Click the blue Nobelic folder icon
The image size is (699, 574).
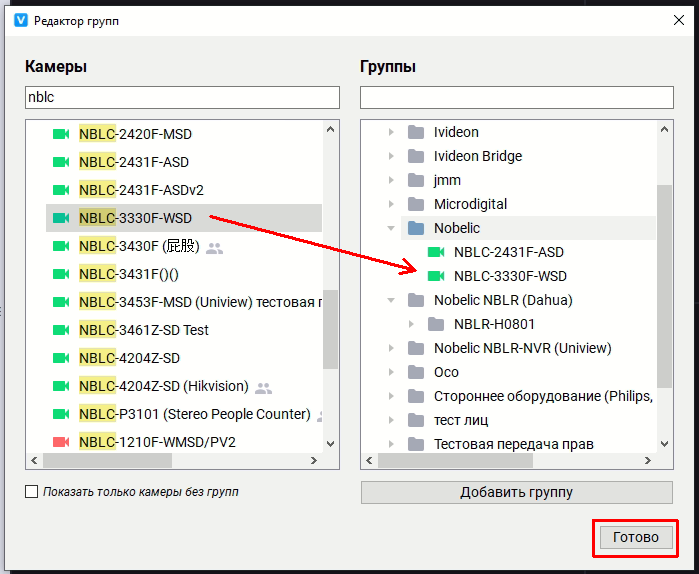click(416, 228)
